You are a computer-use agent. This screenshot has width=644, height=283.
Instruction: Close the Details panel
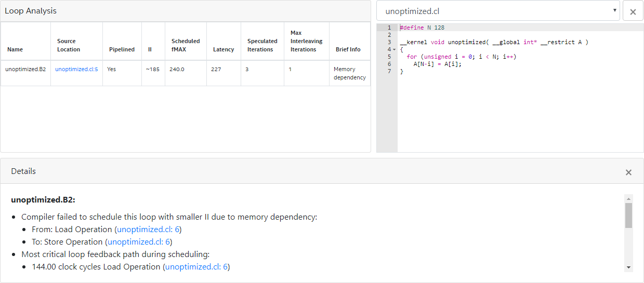click(628, 172)
